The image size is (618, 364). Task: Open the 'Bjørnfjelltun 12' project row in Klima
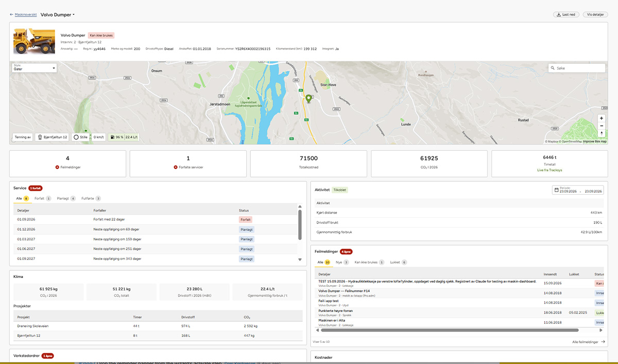158,336
